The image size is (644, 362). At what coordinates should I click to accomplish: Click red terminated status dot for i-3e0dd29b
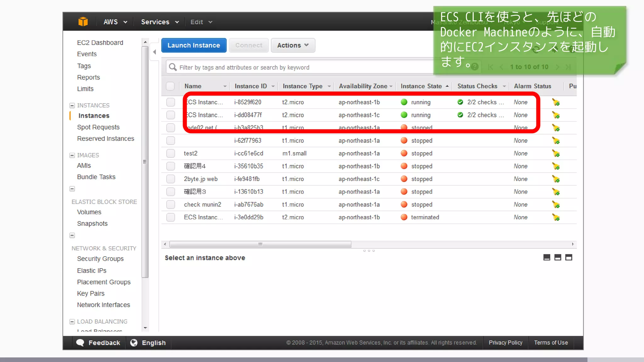(404, 217)
